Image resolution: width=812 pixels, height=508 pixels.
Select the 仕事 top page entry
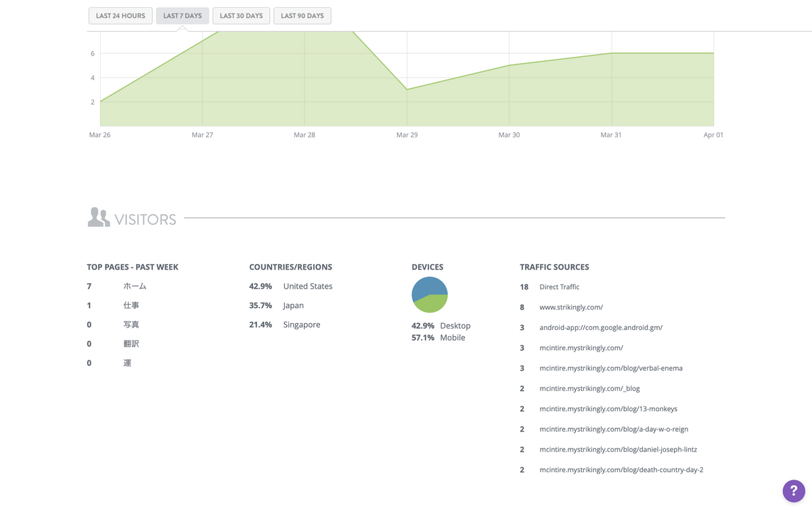tap(131, 305)
